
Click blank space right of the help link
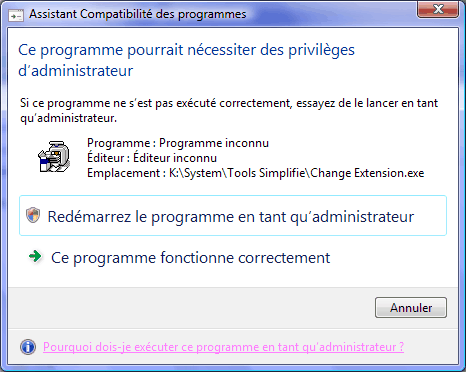(430, 347)
